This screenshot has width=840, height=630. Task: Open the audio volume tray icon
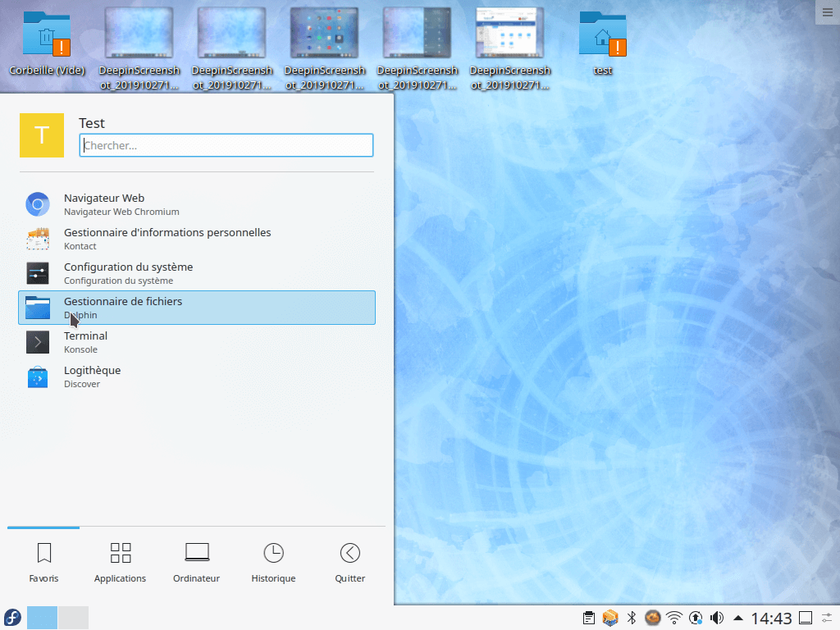point(717,619)
